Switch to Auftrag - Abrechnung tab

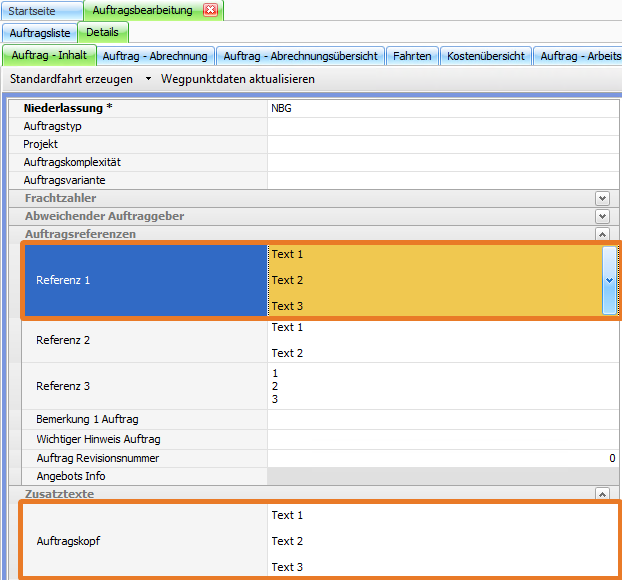pos(155,56)
